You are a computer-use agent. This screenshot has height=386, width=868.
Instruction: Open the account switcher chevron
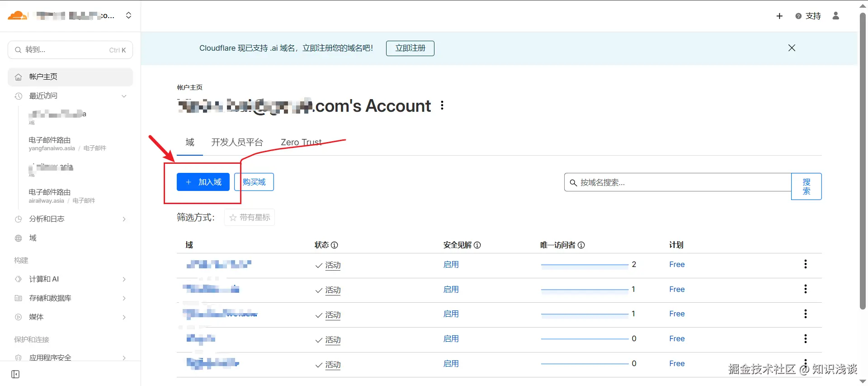coord(129,15)
